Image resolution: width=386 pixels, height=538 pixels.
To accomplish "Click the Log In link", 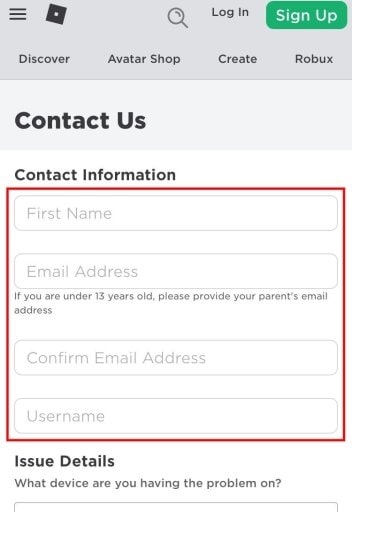I will pos(230,12).
